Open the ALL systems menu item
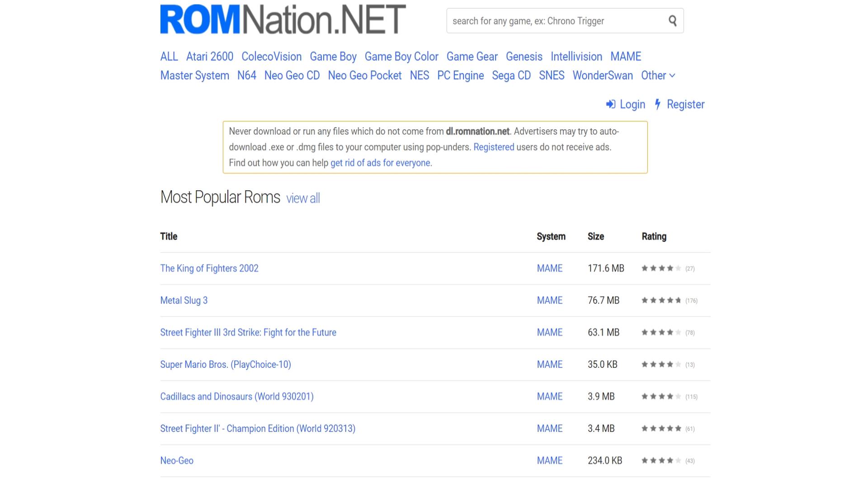Viewport: 868px width, 488px height. click(169, 56)
